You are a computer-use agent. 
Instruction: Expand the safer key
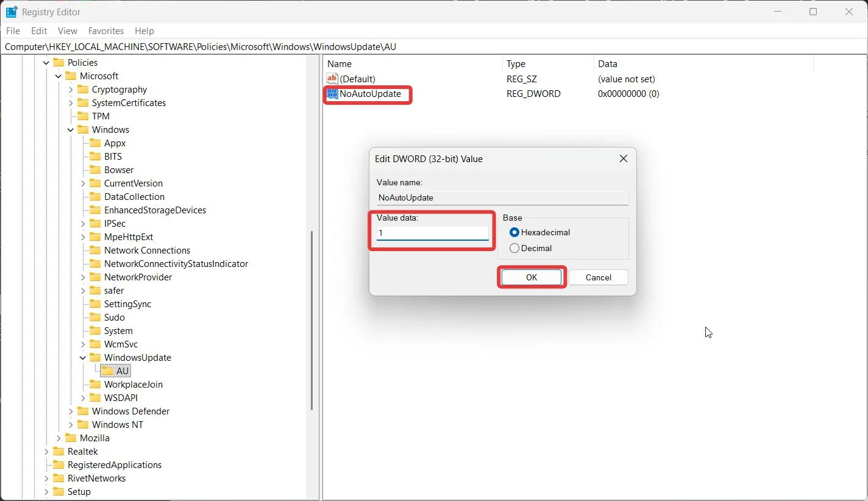pyautogui.click(x=83, y=291)
